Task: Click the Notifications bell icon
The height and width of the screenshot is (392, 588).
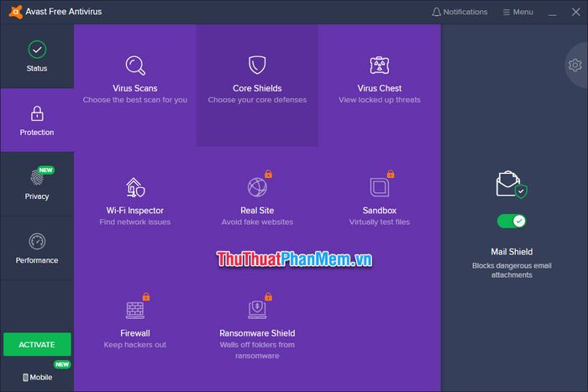Action: (436, 12)
